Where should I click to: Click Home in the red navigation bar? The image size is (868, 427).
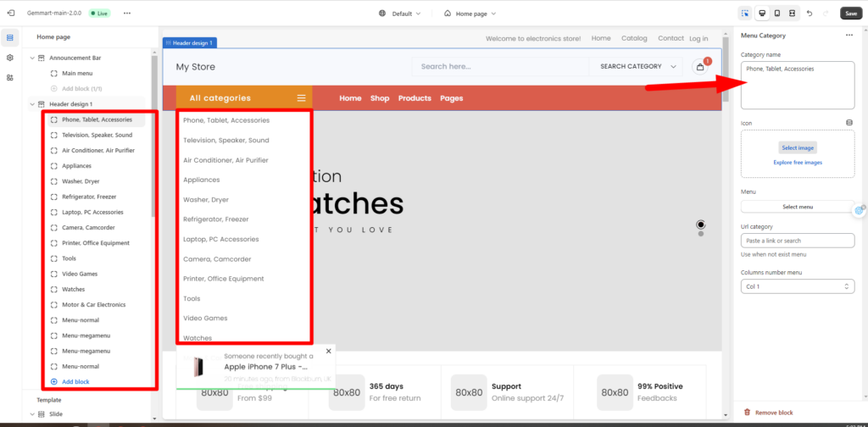coord(350,98)
